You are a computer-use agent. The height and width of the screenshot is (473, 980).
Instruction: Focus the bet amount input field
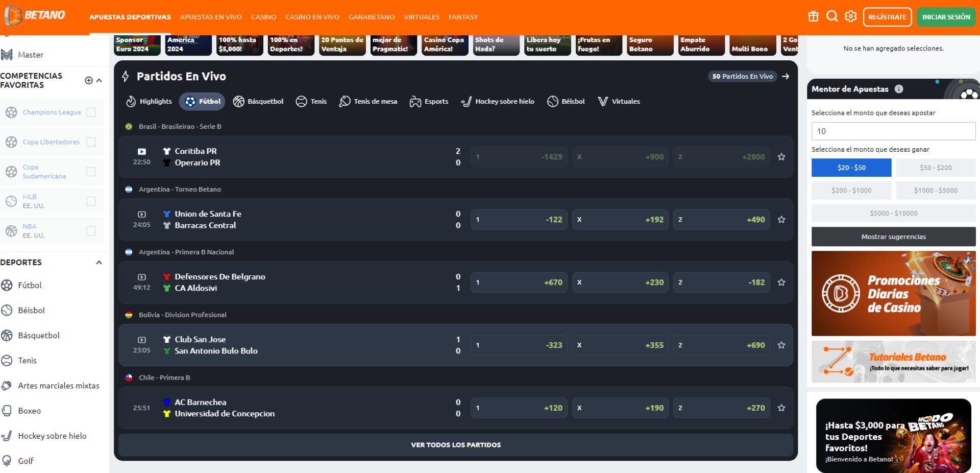pos(894,131)
